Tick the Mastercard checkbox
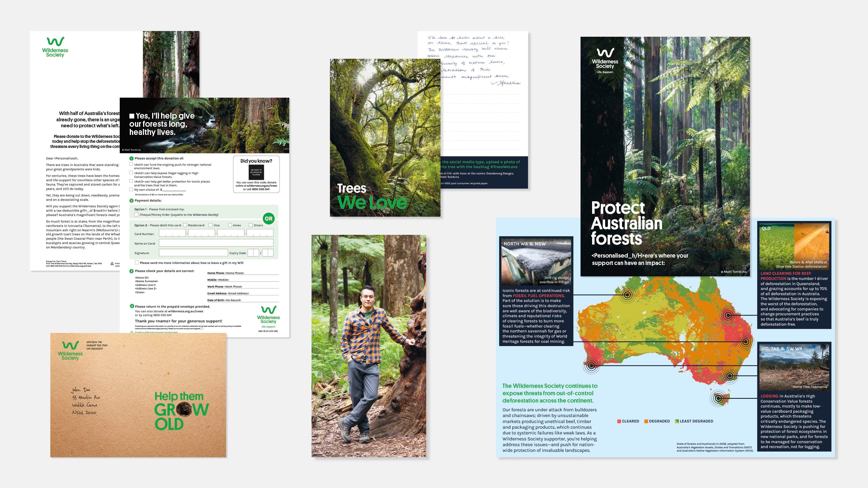Viewport: 868px width, 488px height. coord(185,225)
